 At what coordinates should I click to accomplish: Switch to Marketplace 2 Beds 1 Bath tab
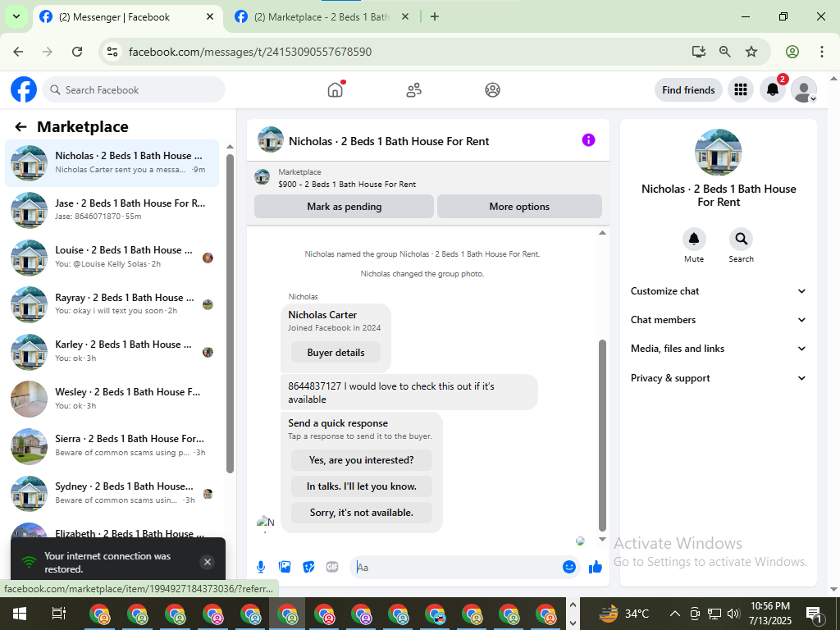click(x=322, y=17)
